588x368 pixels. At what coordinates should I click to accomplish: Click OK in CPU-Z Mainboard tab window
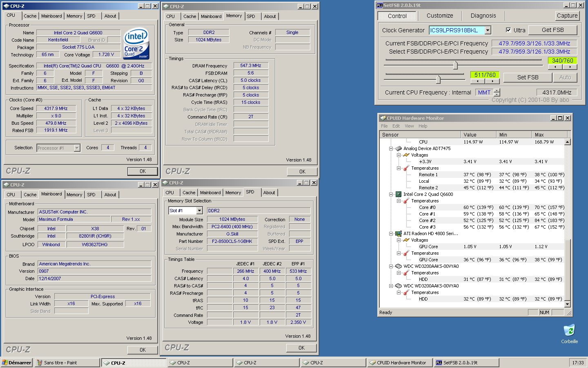(143, 350)
